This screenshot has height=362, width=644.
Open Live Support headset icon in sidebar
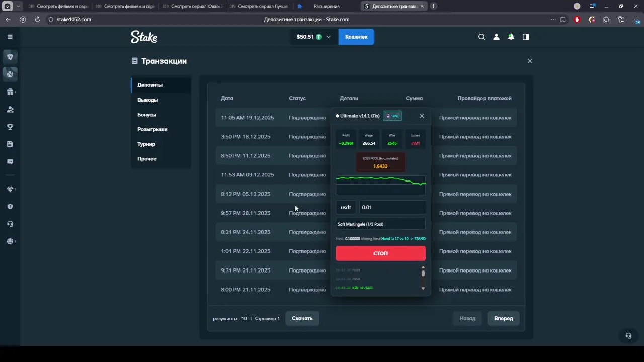[x=10, y=224]
